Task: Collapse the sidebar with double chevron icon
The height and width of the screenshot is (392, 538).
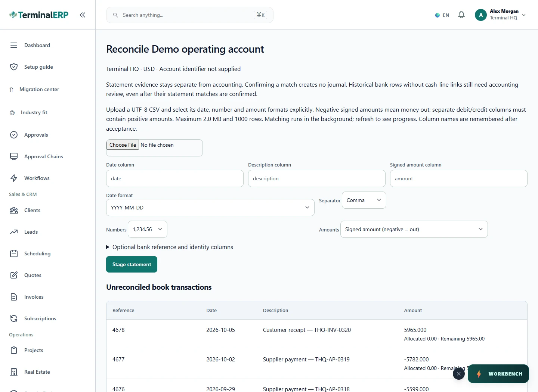Action: tap(83, 15)
